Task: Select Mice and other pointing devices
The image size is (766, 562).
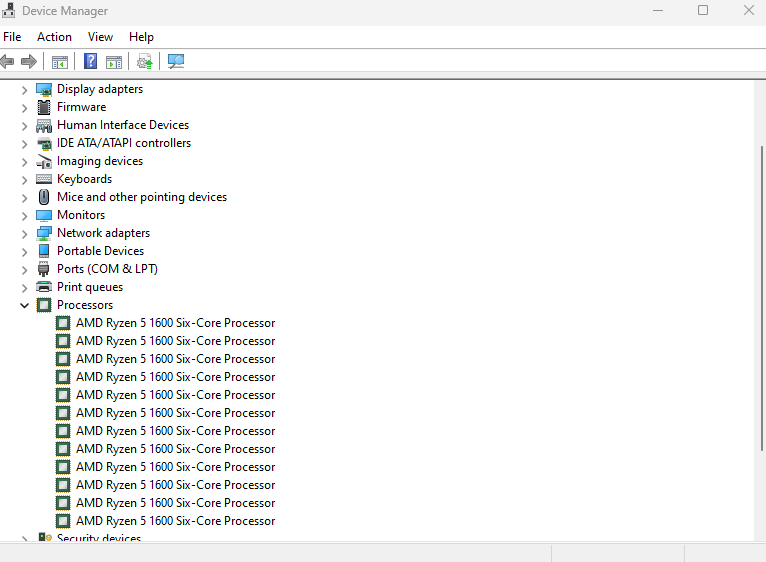Action: 141,197
